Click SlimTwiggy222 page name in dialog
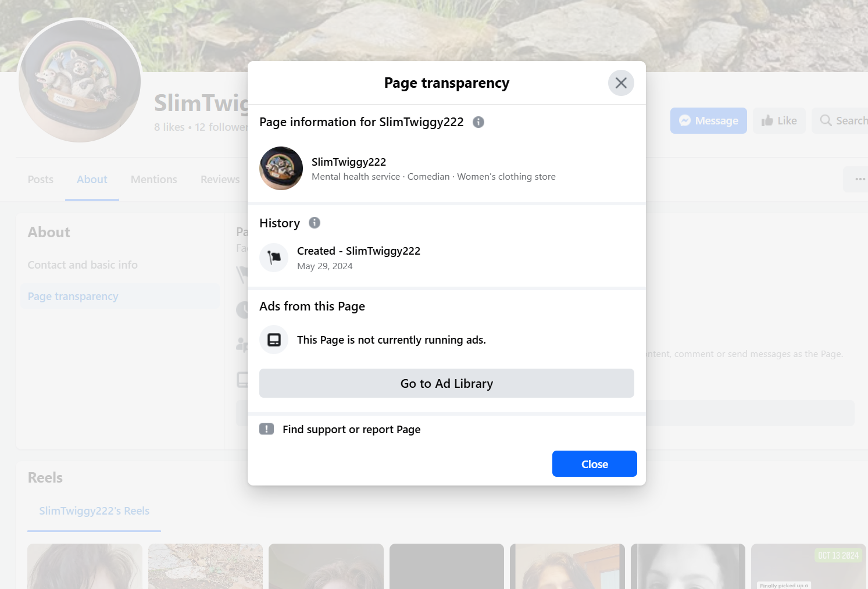868x589 pixels. 349,162
